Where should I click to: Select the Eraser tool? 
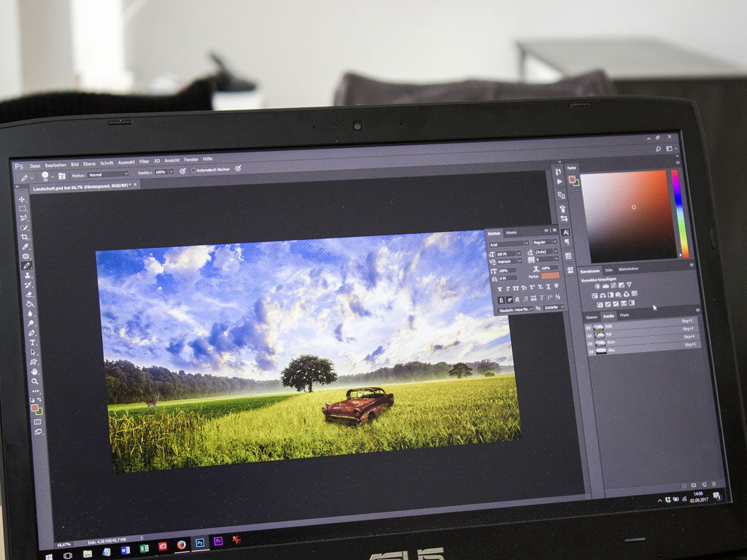coord(29,295)
